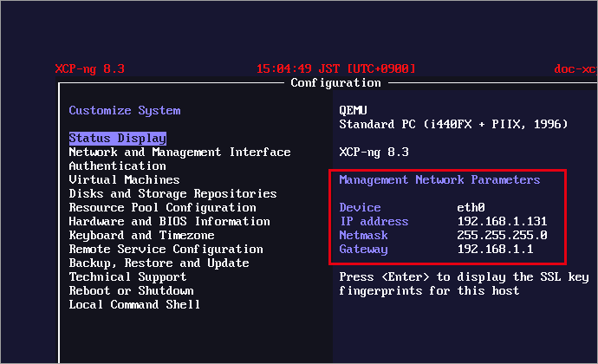Open the Virtual Machines entry
The height and width of the screenshot is (364, 598).
click(x=124, y=179)
